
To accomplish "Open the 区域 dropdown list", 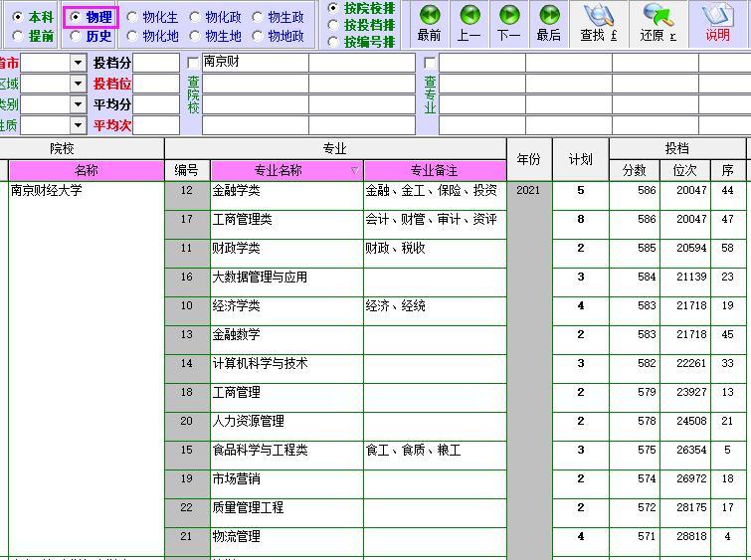I will [78, 84].
